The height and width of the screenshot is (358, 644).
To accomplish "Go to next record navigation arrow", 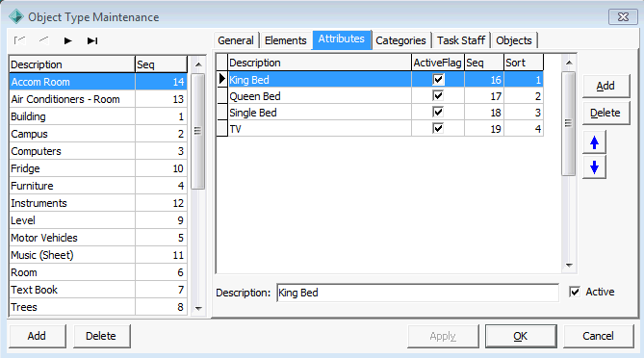I will pyautogui.click(x=67, y=40).
